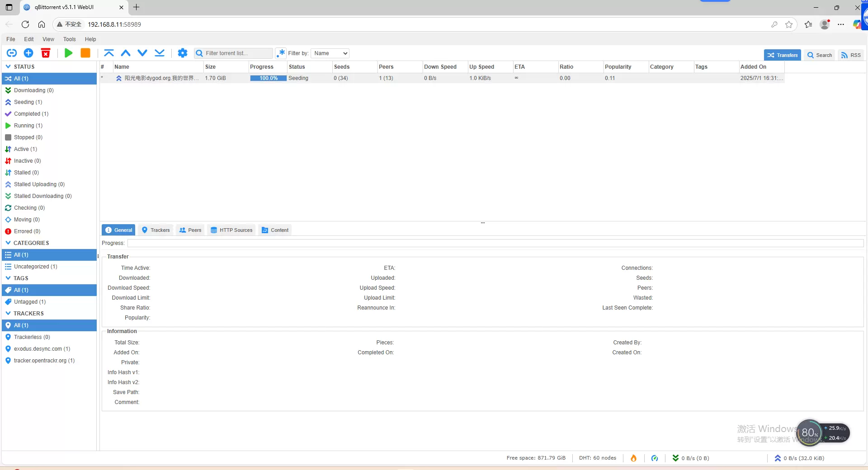Open the Tools menu
The image size is (868, 470).
[69, 39]
